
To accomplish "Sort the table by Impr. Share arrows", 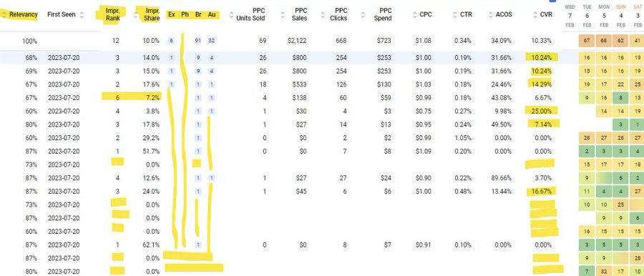I will coord(135,15).
